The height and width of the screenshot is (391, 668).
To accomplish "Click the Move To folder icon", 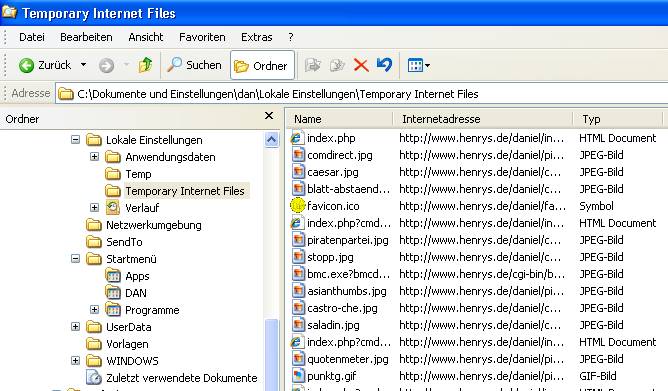I will 313,65.
